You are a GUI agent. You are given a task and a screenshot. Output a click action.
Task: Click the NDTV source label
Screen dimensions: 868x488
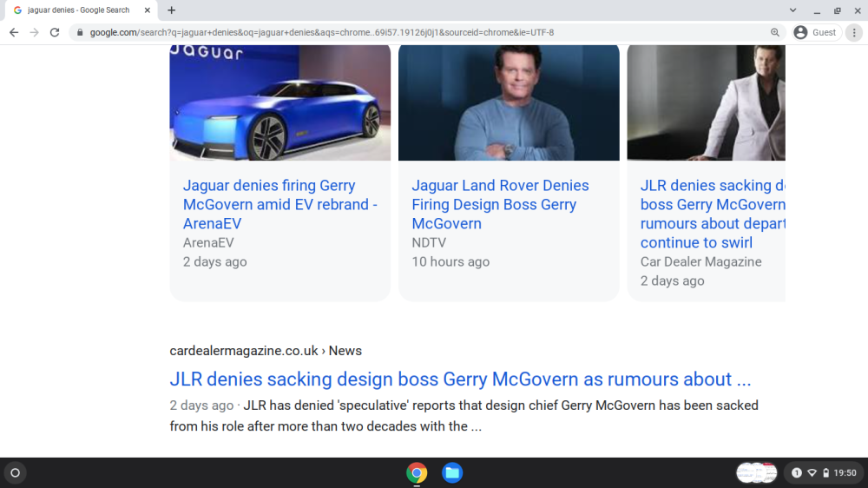[x=429, y=242]
